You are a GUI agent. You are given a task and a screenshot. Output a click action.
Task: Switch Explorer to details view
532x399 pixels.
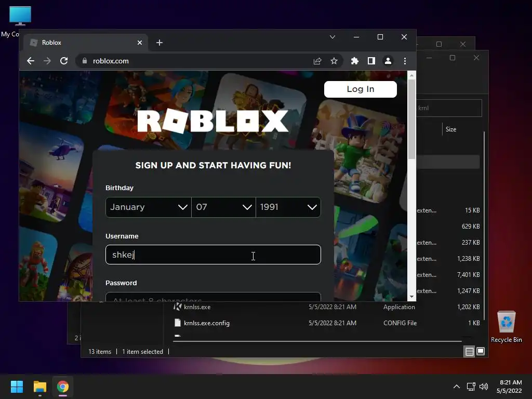[x=469, y=352]
